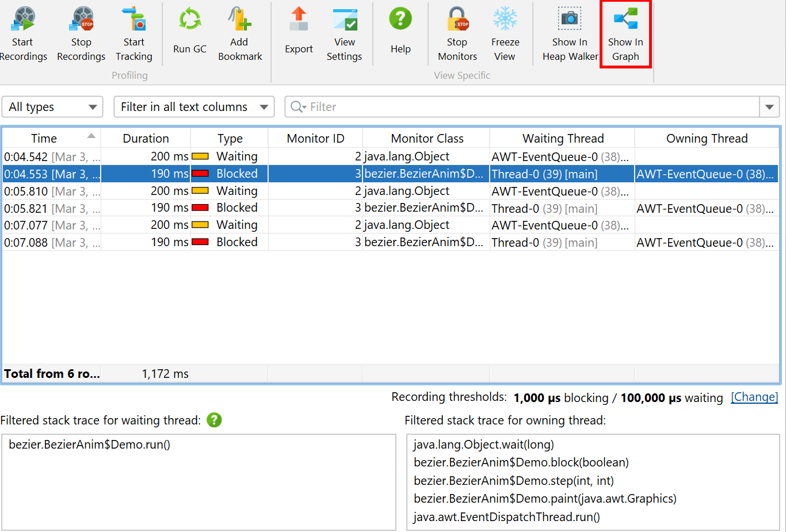Select BezierAnim$Demo.paint(java.awt.Graphics) frame
The image size is (786, 532).
coord(545,499)
